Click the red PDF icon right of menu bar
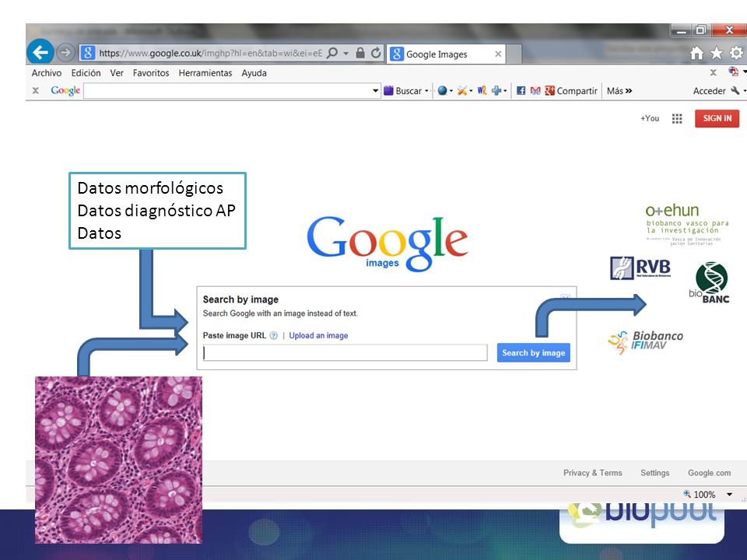This screenshot has height=560, width=747. 733,72
